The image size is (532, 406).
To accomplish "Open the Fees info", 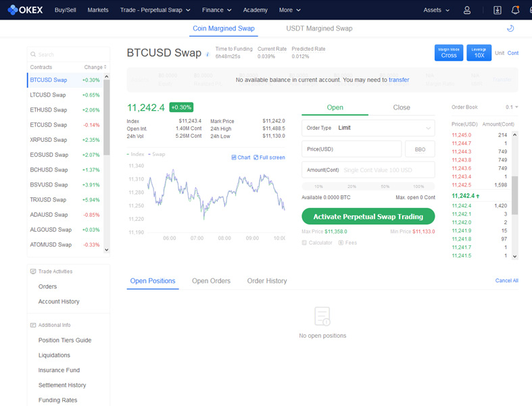I will pos(347,243).
